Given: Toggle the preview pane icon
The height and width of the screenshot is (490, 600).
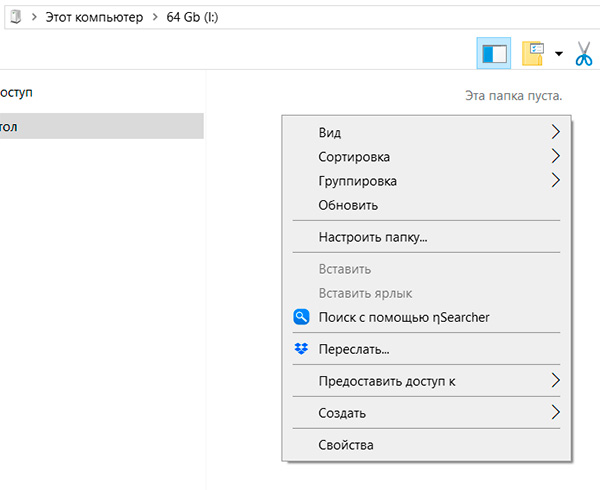Looking at the screenshot, I should click(494, 54).
